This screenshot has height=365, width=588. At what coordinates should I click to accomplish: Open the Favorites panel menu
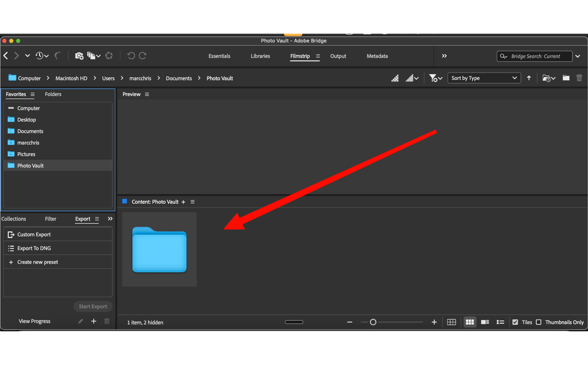coord(33,95)
